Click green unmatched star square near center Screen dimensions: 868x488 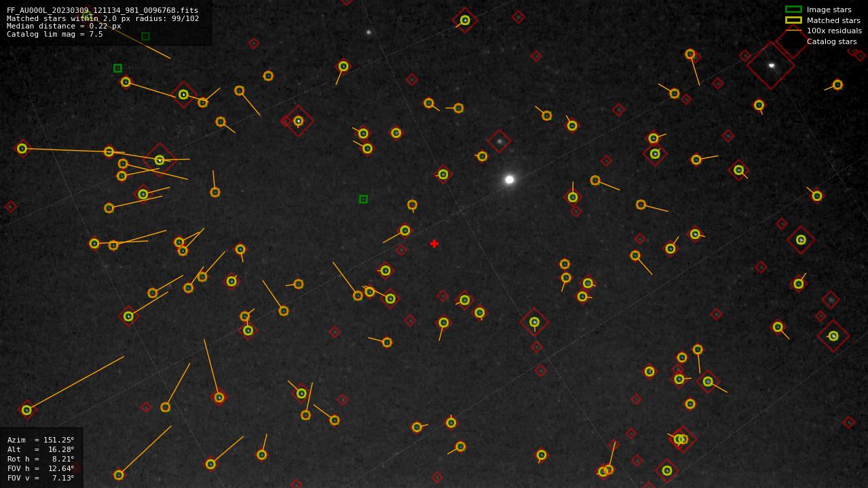coord(363,199)
